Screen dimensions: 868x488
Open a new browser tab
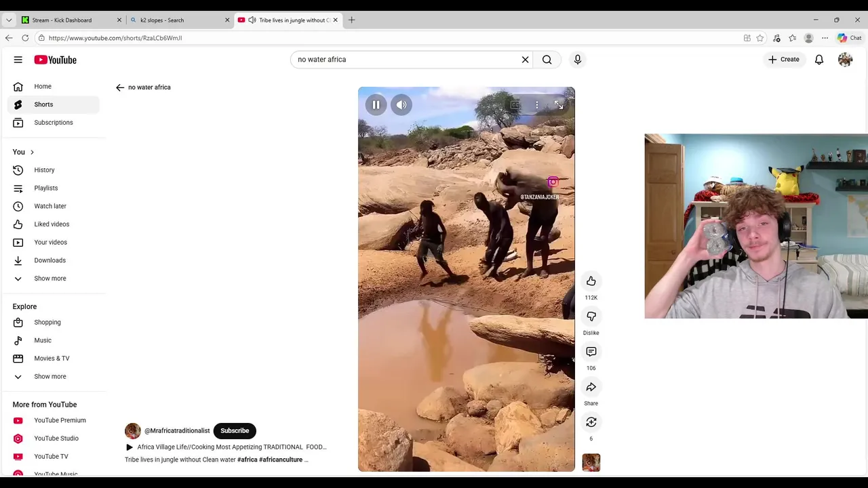pos(351,20)
